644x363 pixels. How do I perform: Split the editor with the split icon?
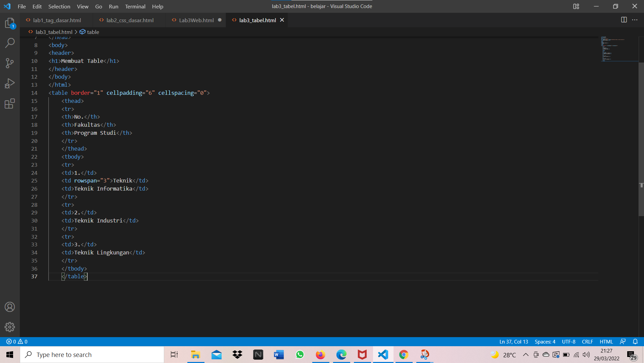(625, 20)
